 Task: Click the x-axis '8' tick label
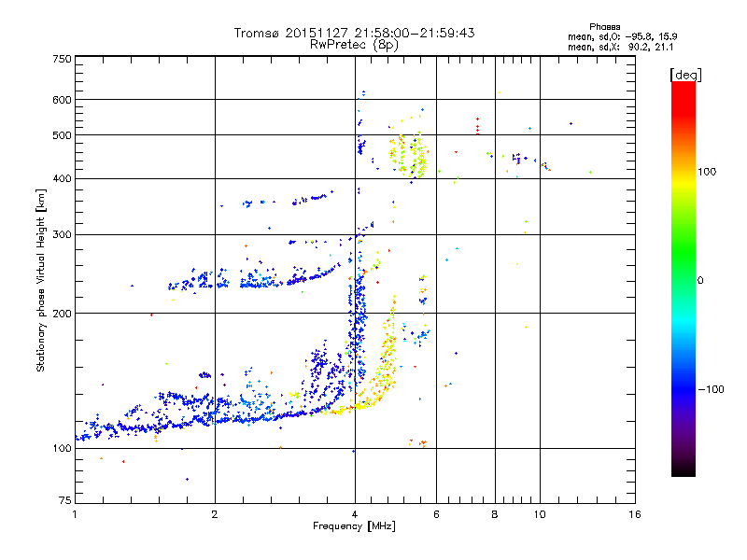(495, 514)
